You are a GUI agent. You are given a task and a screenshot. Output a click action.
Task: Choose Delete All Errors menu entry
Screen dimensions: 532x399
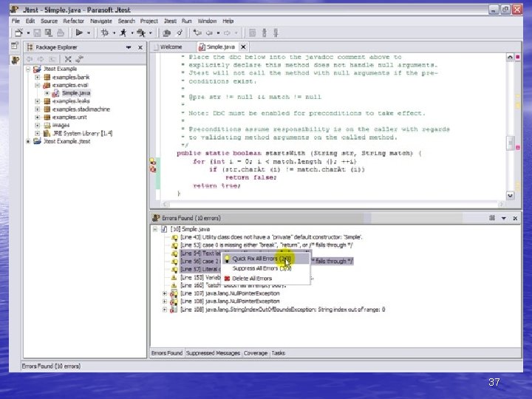point(265,279)
